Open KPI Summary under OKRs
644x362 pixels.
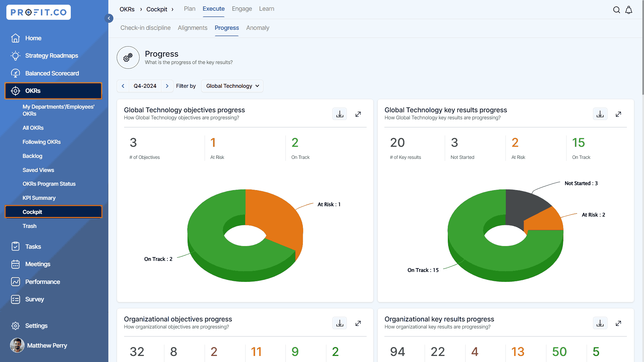pos(39,198)
